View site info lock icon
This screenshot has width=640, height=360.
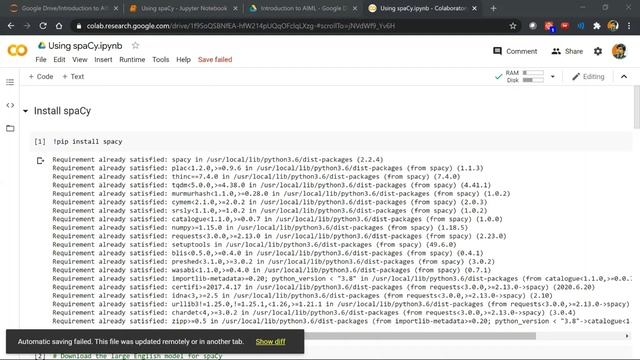pos(79,26)
